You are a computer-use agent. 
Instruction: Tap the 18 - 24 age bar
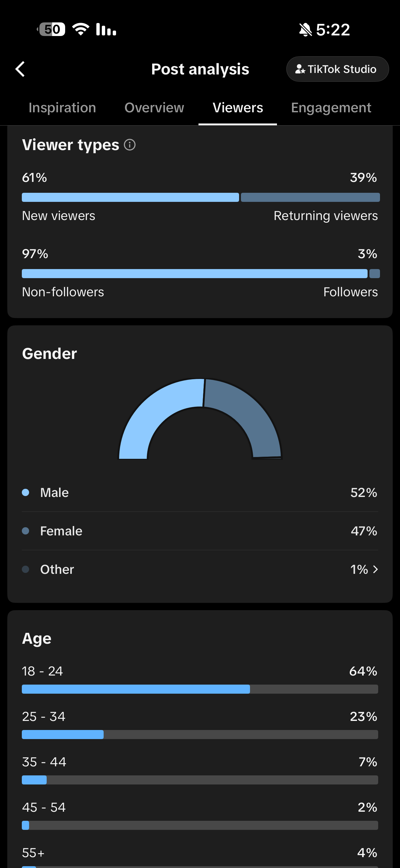(200, 689)
